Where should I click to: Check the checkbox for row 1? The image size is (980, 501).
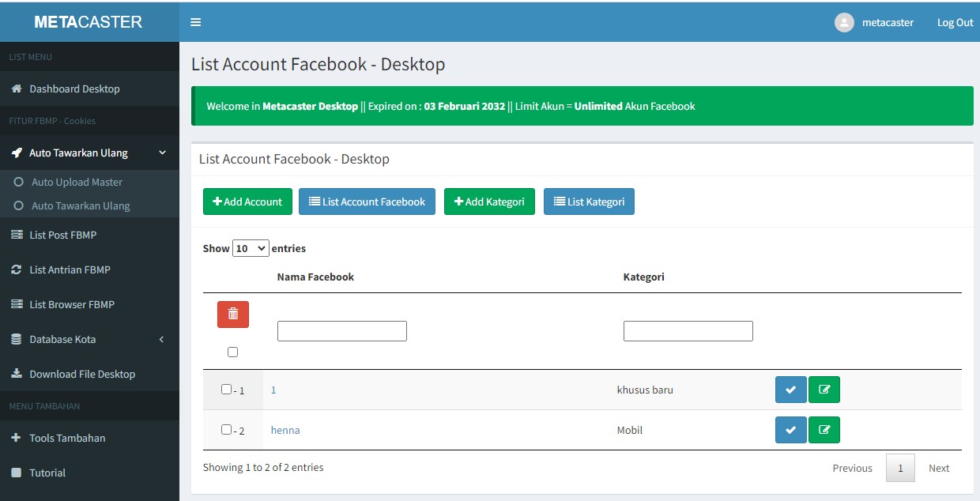(227, 389)
